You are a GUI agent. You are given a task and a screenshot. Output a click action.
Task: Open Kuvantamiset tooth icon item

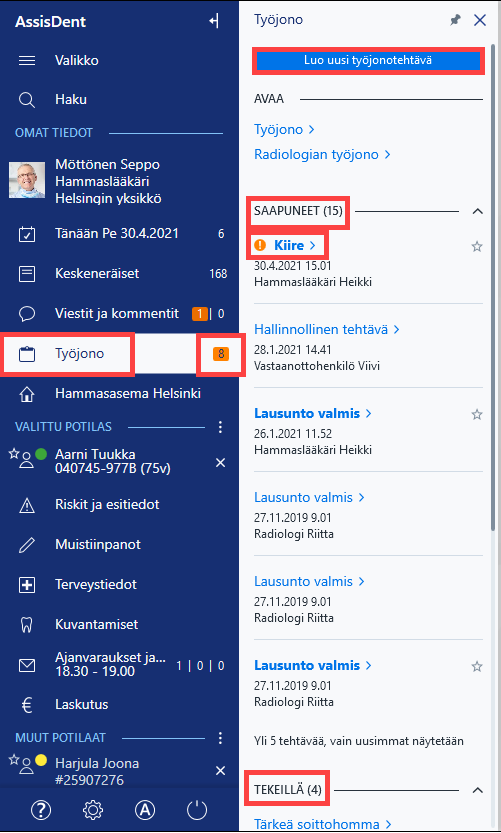point(27,625)
